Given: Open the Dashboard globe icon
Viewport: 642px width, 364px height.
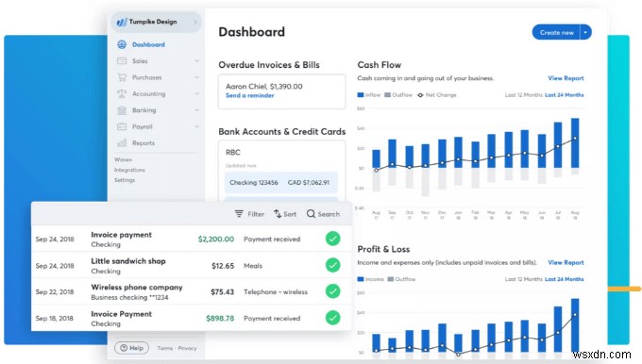Looking at the screenshot, I should tap(122, 44).
